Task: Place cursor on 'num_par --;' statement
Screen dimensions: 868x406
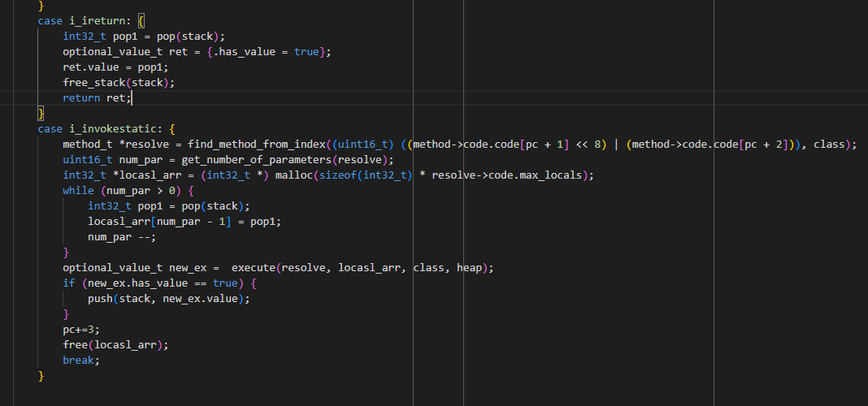Action: [121, 236]
